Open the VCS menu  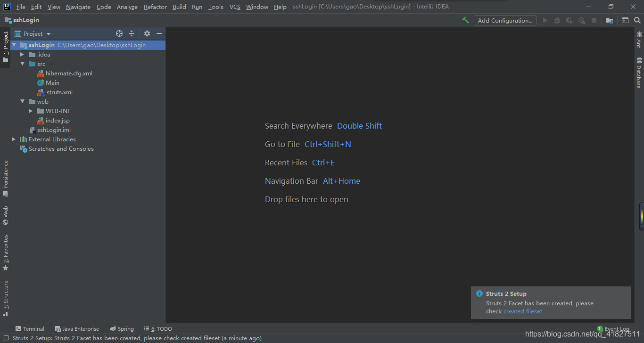[235, 7]
